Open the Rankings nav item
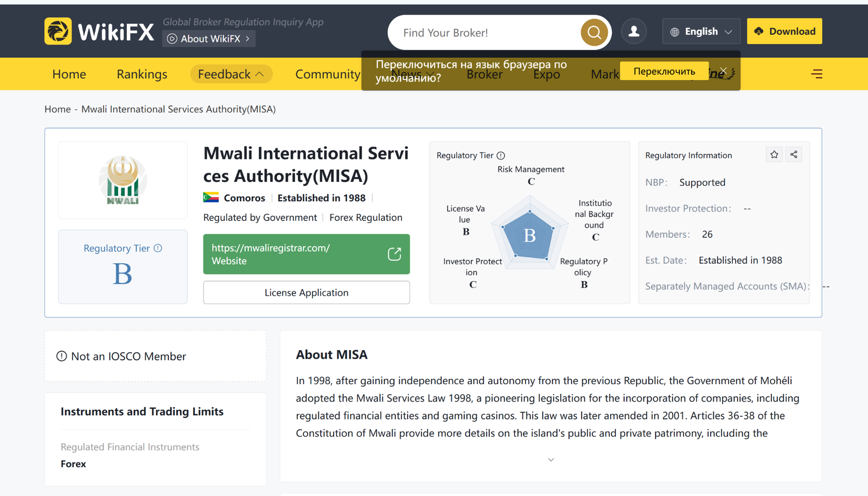This screenshot has width=868, height=496. coord(142,74)
